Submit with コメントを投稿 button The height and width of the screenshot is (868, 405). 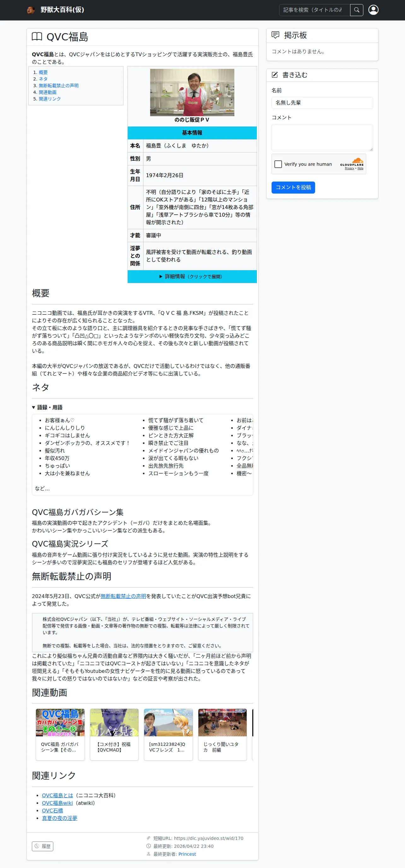click(x=293, y=187)
